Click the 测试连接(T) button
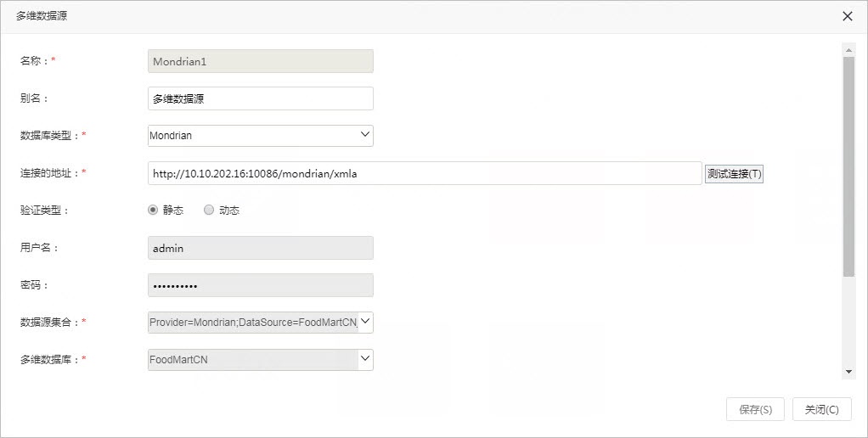868x438 pixels. pos(734,174)
